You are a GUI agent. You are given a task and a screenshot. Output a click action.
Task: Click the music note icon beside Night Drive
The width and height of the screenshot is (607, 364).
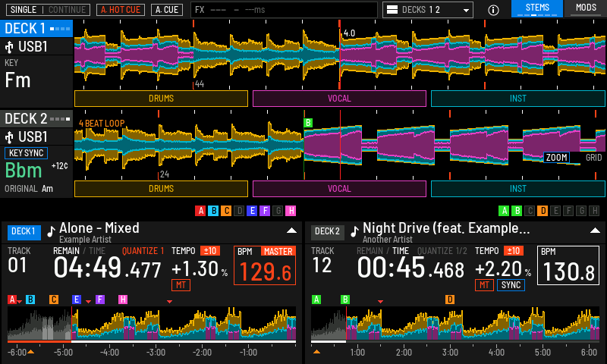[x=354, y=231]
